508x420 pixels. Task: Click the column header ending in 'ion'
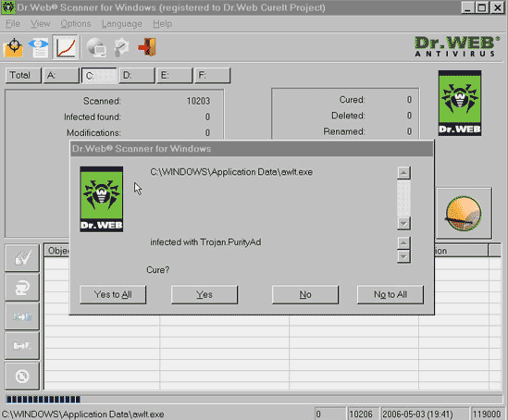[x=461, y=251]
